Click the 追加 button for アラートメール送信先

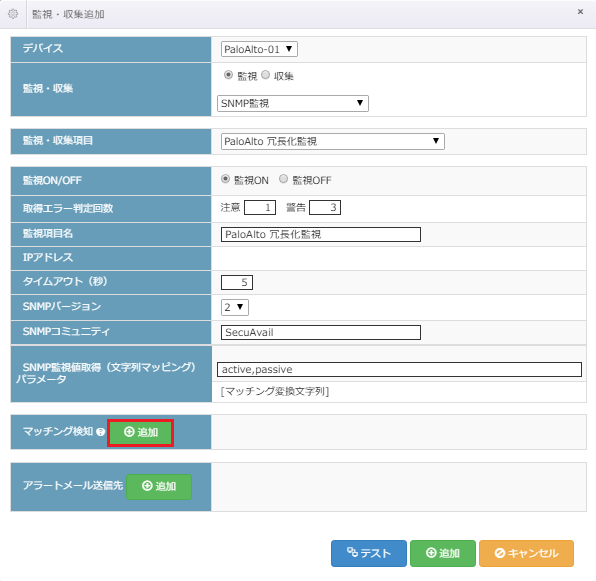click(159, 486)
